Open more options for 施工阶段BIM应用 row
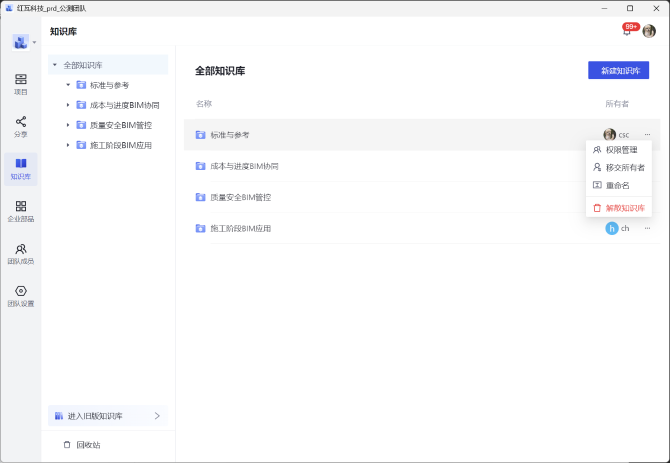 (647, 228)
